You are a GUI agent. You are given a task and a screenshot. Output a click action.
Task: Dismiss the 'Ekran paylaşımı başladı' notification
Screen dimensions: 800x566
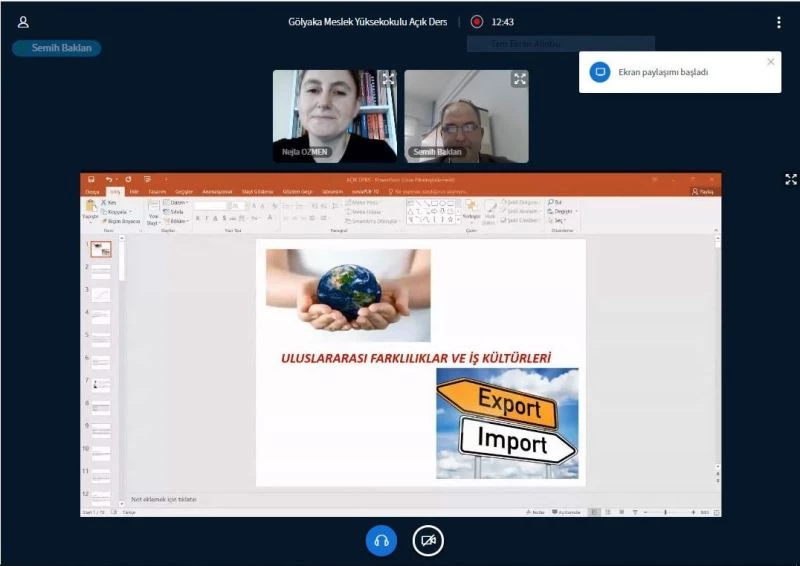tap(770, 62)
